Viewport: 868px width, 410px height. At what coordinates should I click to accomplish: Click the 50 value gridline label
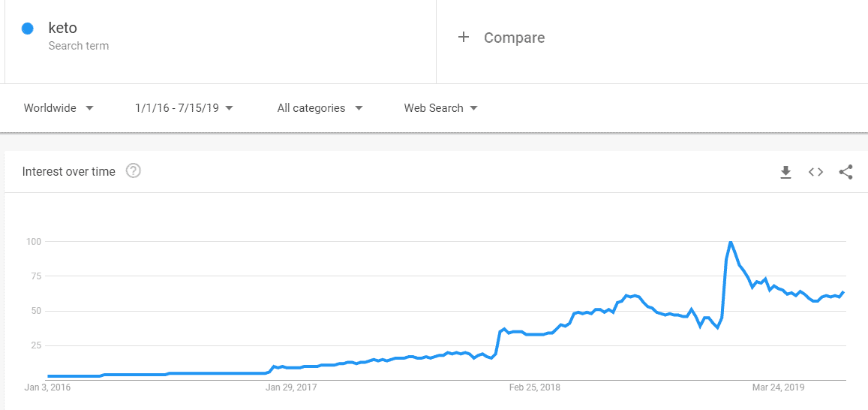[x=37, y=311]
